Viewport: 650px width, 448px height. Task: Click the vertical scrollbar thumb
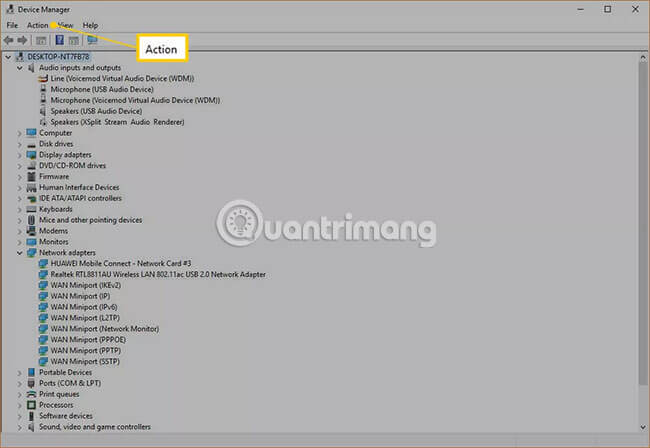point(643,224)
